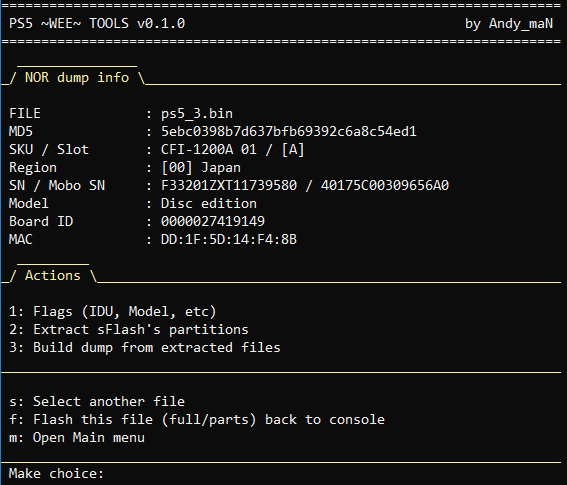
Task: Click the file name ps5_3.bin
Action: coord(197,114)
